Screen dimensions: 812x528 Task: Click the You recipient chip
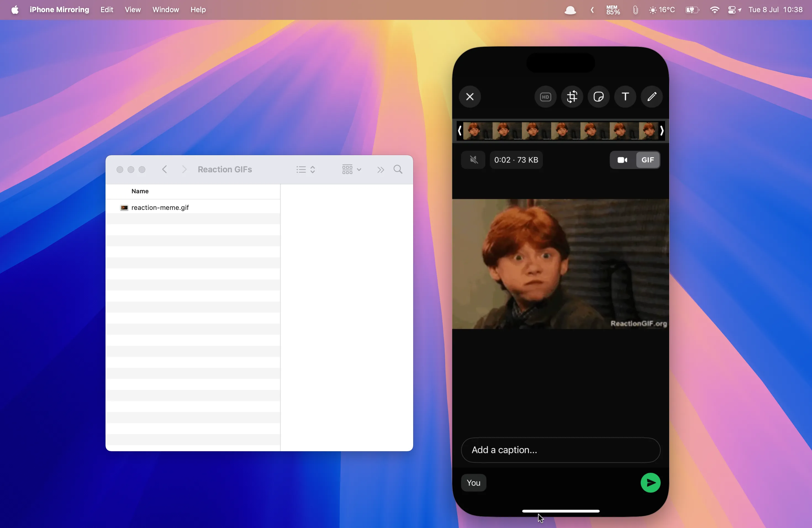pos(473,483)
